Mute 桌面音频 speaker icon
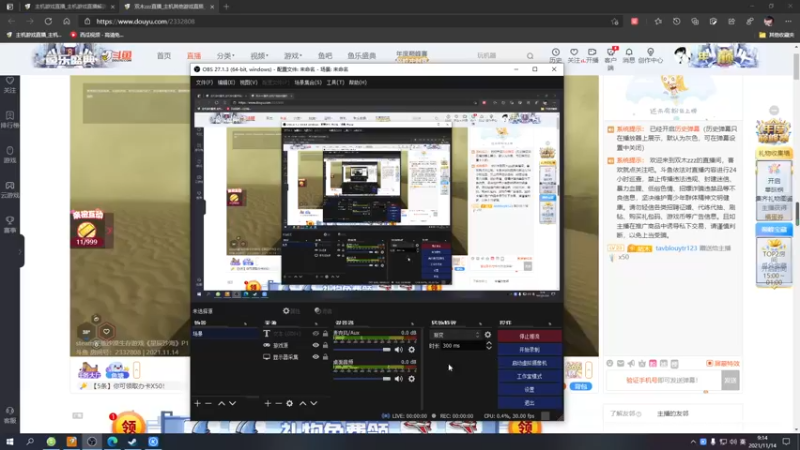The width and height of the screenshot is (800, 450). click(399, 379)
